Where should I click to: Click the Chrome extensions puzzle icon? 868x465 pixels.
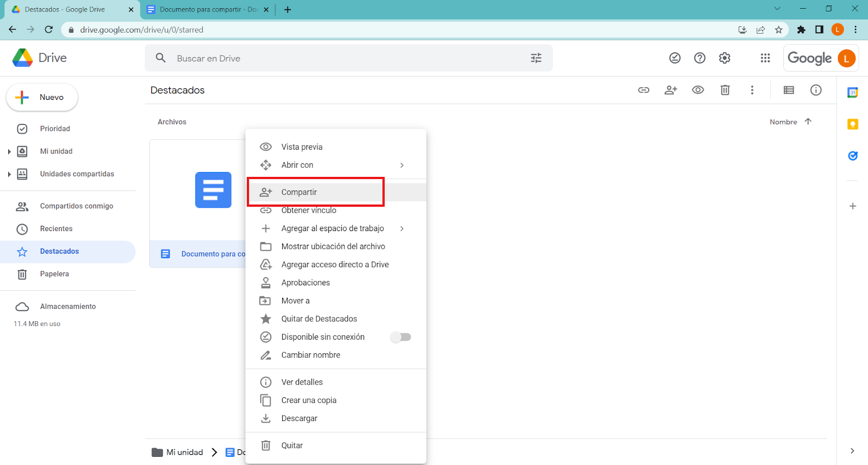tap(801, 30)
